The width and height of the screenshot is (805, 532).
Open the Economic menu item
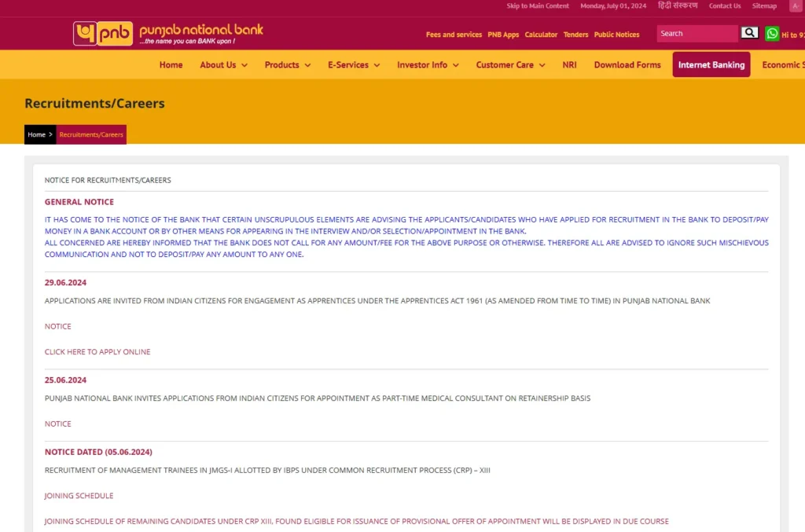783,64
